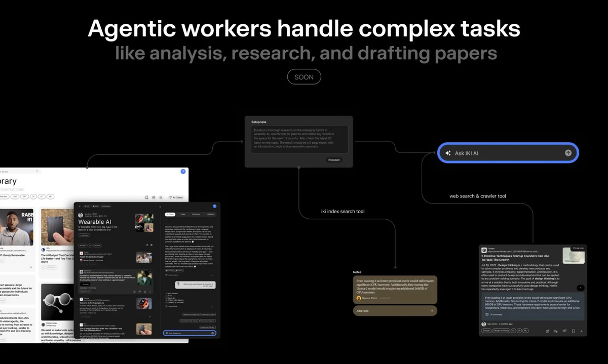Image resolution: width=608 pixels, height=364 pixels.
Task: Click Subscribe button under Wearable AI title
Action: tap(84, 235)
